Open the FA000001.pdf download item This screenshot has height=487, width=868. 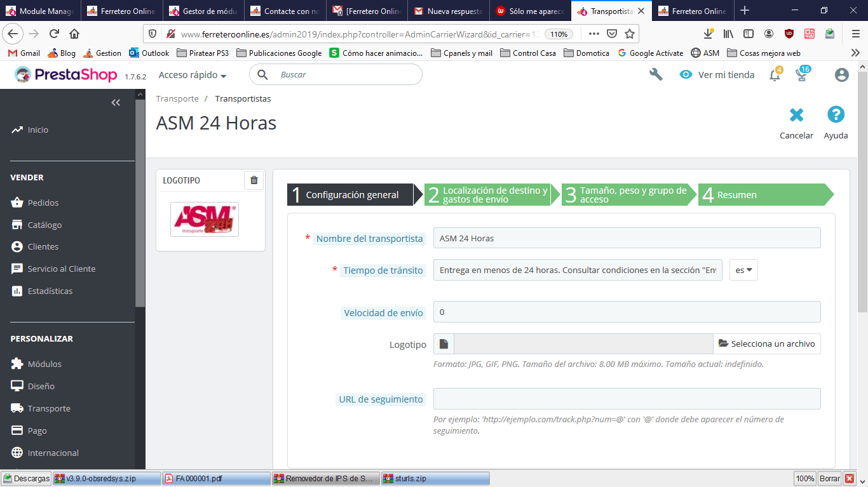(215, 479)
